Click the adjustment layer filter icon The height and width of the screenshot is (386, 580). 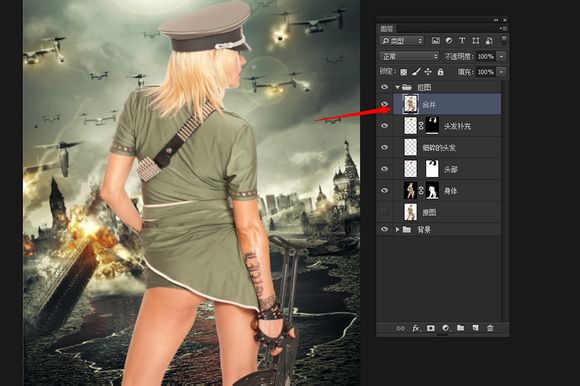(449, 41)
